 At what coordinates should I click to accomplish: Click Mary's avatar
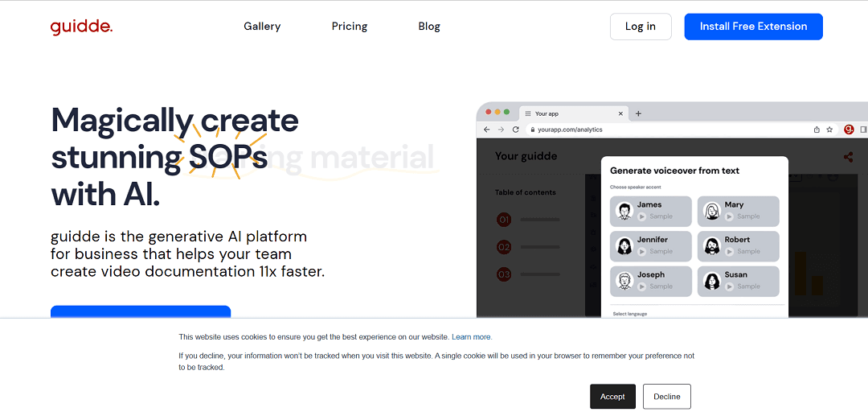coord(712,211)
